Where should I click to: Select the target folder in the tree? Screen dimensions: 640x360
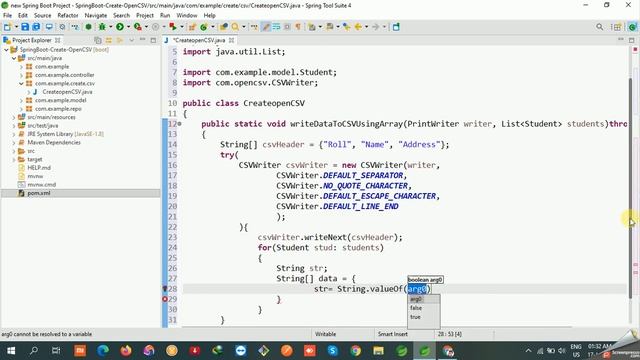coord(35,159)
